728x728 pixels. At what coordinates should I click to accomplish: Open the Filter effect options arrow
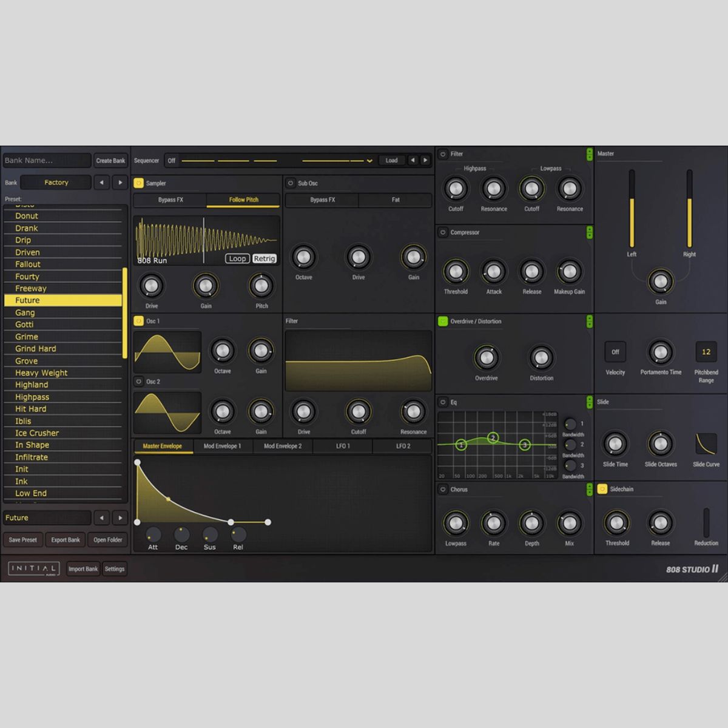point(590,154)
